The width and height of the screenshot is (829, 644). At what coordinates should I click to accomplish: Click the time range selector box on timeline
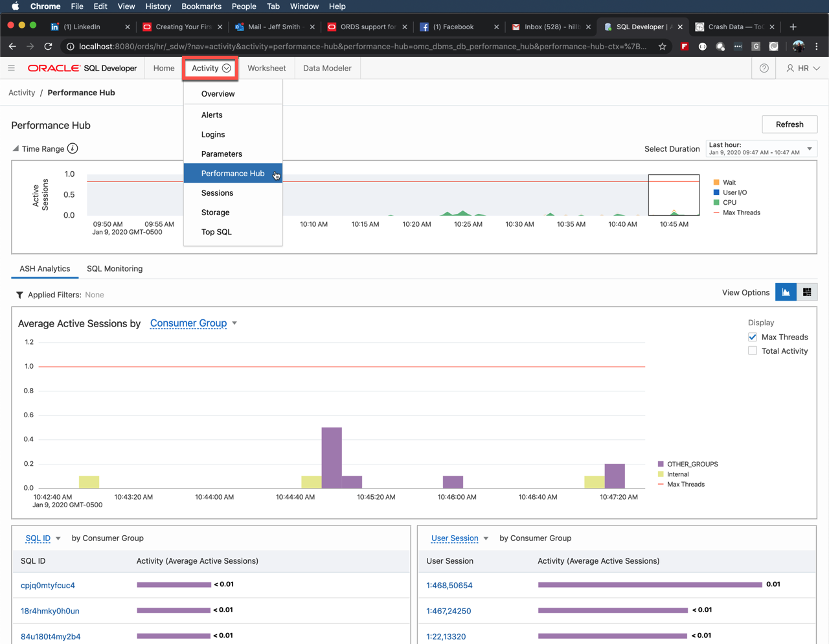pyautogui.click(x=674, y=194)
